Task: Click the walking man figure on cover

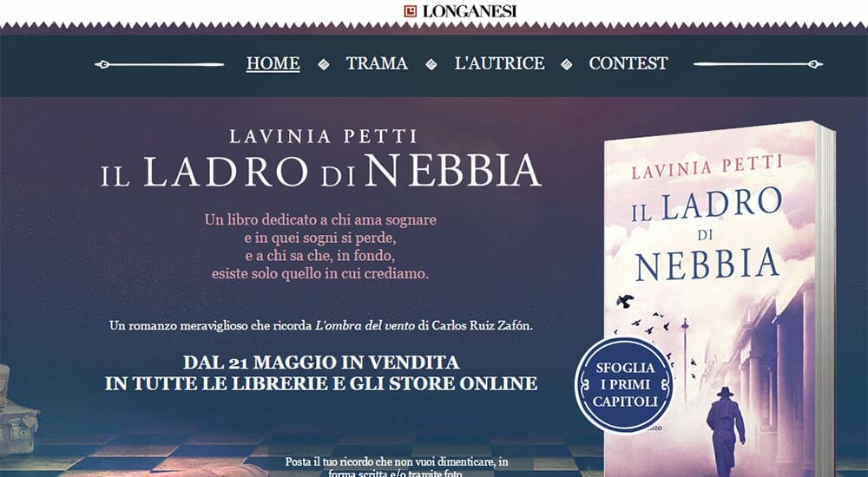Action: pos(725,430)
